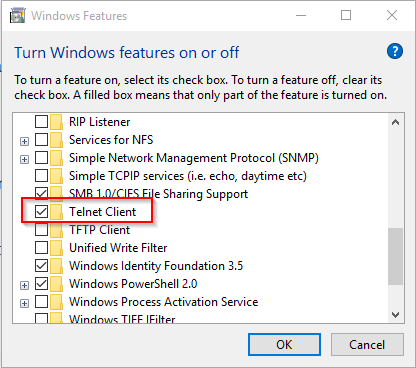Image resolution: width=416 pixels, height=368 pixels.
Task: Expand Simple Network Management Protocol (SNMP) tree
Action: click(x=24, y=159)
